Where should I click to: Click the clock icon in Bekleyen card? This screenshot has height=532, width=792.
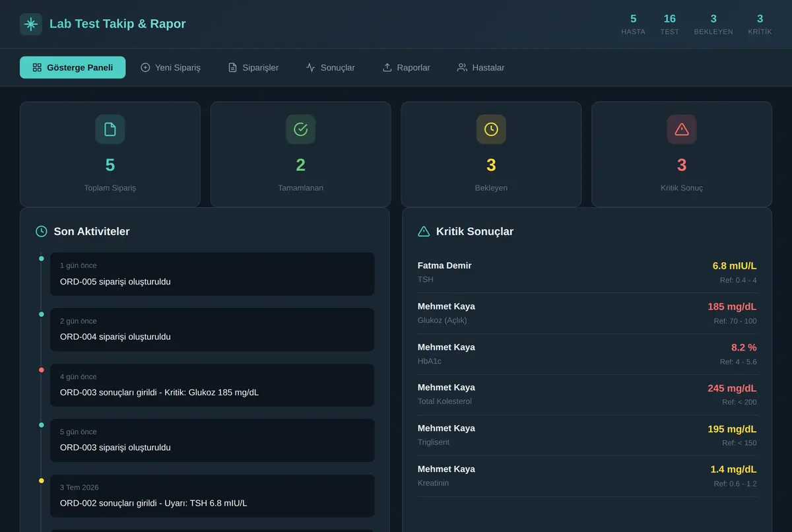(x=491, y=129)
